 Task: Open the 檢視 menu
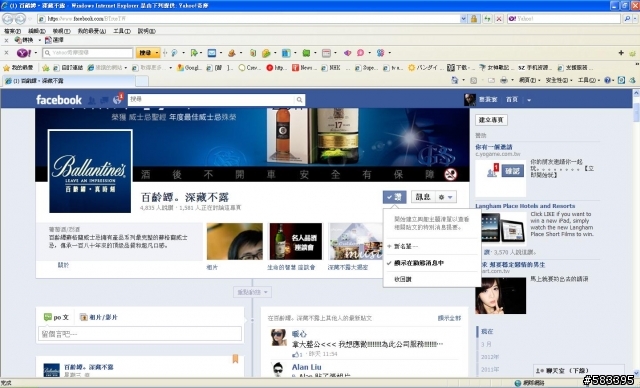click(x=61, y=31)
